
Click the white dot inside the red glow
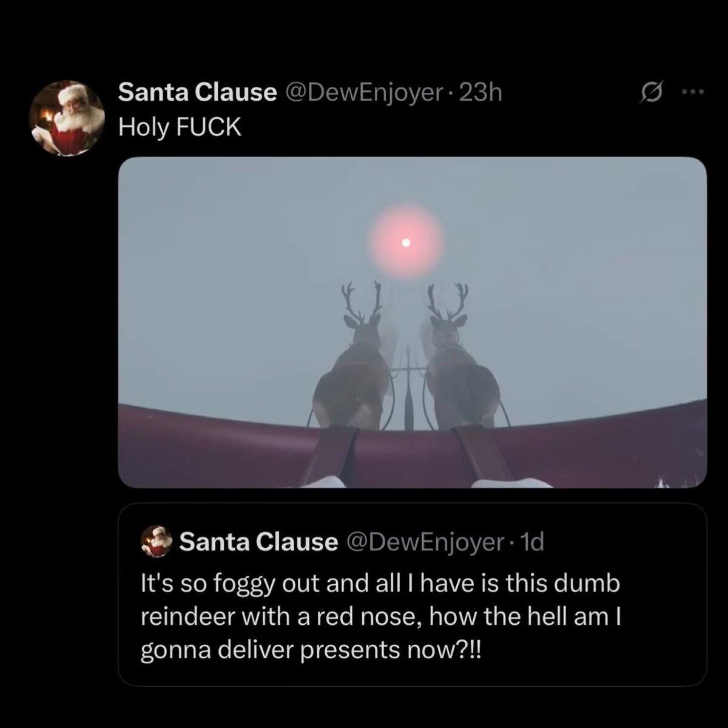click(406, 243)
